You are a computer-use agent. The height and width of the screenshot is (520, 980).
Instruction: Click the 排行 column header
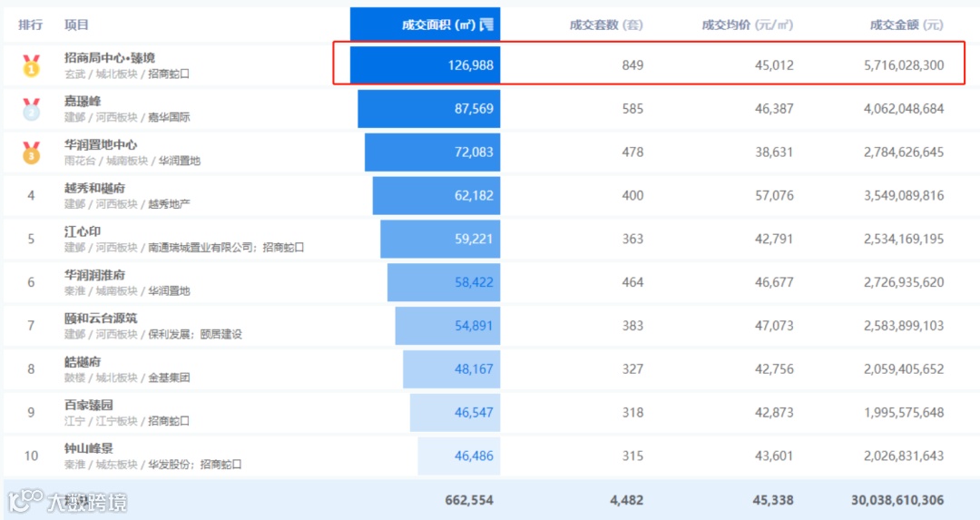coord(31,25)
